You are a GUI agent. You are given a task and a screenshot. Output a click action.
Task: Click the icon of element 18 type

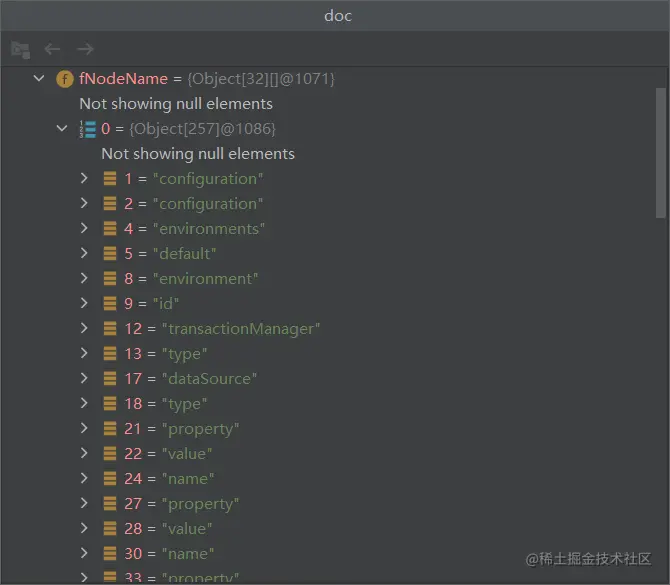coord(110,404)
